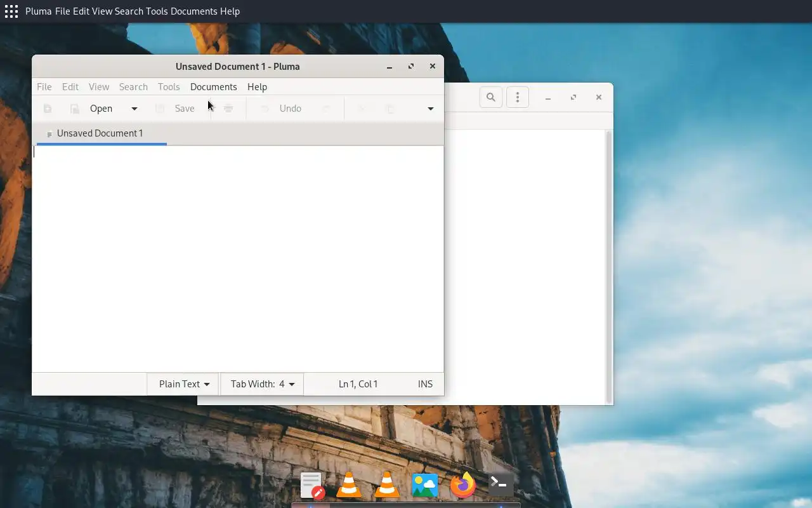Close the background window
812x508 pixels.
pyautogui.click(x=599, y=98)
